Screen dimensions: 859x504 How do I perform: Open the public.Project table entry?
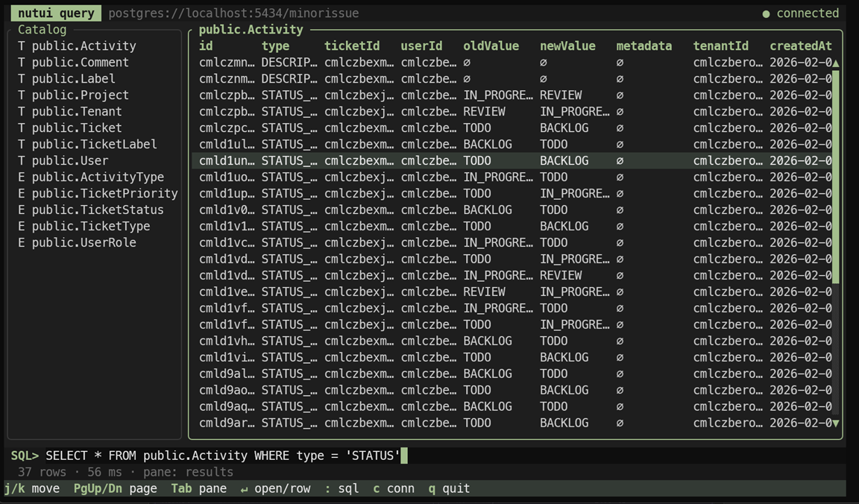click(73, 95)
